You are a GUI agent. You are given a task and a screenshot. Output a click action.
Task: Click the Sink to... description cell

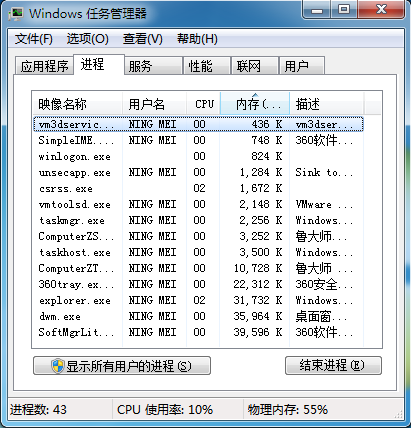[324, 172]
